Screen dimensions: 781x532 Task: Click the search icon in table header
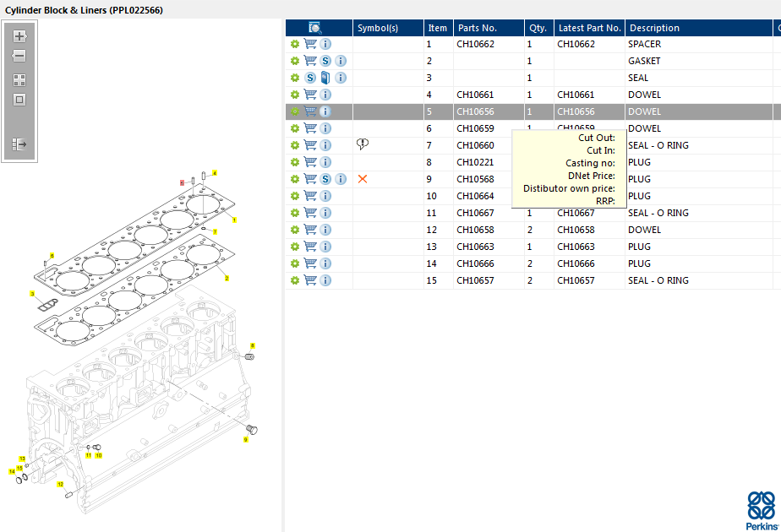pyautogui.click(x=314, y=28)
